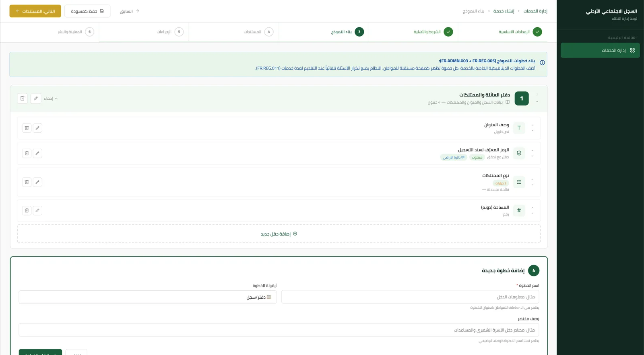This screenshot has width=644, height=355.
Task: Edit the وصف العنوان field
Action: tap(37, 128)
